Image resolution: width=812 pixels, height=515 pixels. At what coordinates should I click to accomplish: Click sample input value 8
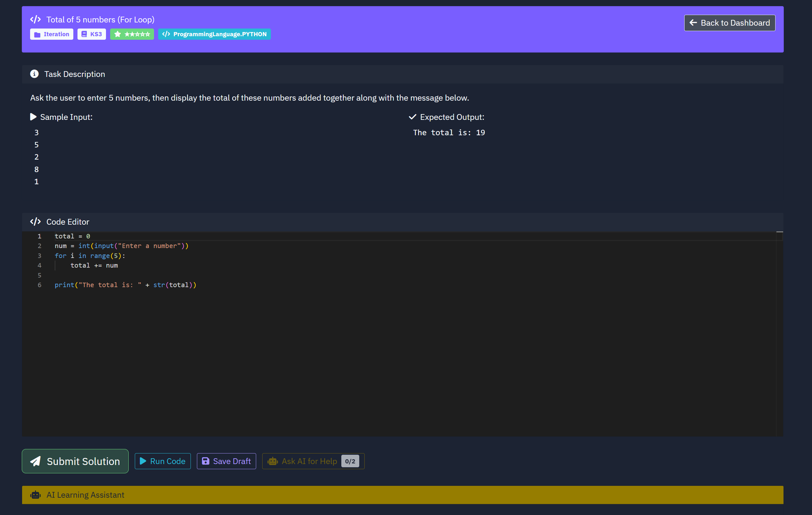click(37, 170)
